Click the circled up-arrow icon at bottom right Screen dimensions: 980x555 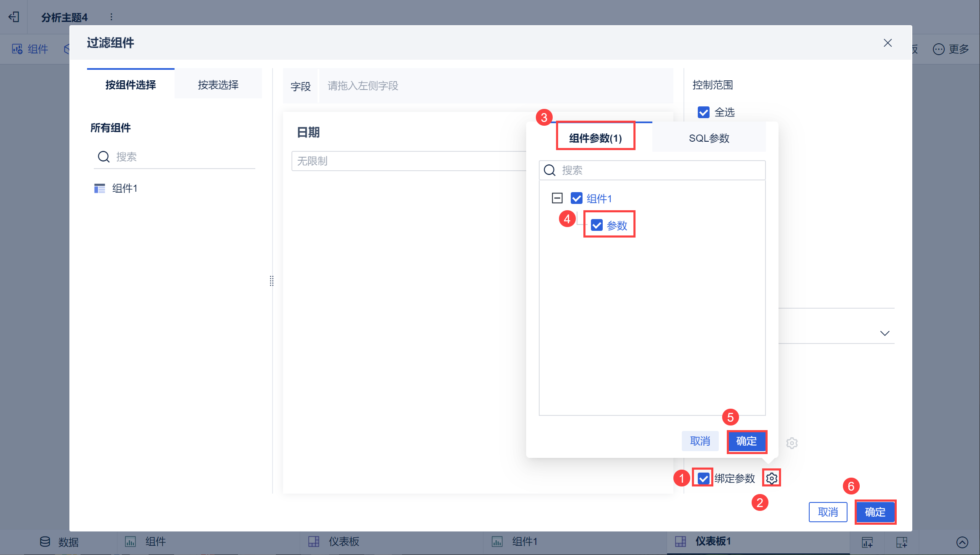pyautogui.click(x=962, y=542)
